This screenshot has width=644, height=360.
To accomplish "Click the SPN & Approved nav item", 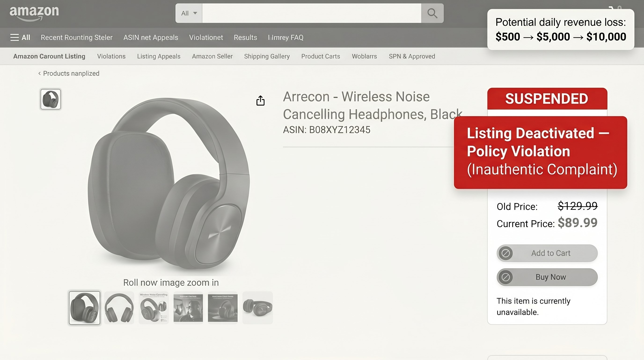I will 412,56.
